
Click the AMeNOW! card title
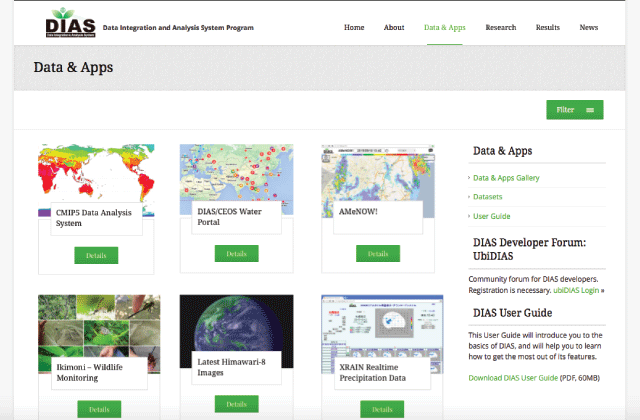358,211
